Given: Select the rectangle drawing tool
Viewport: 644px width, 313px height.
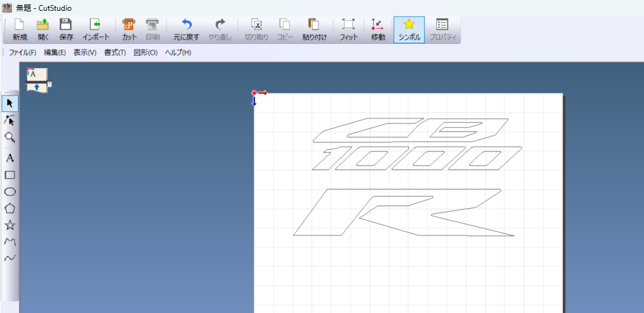Looking at the screenshot, I should [x=10, y=175].
